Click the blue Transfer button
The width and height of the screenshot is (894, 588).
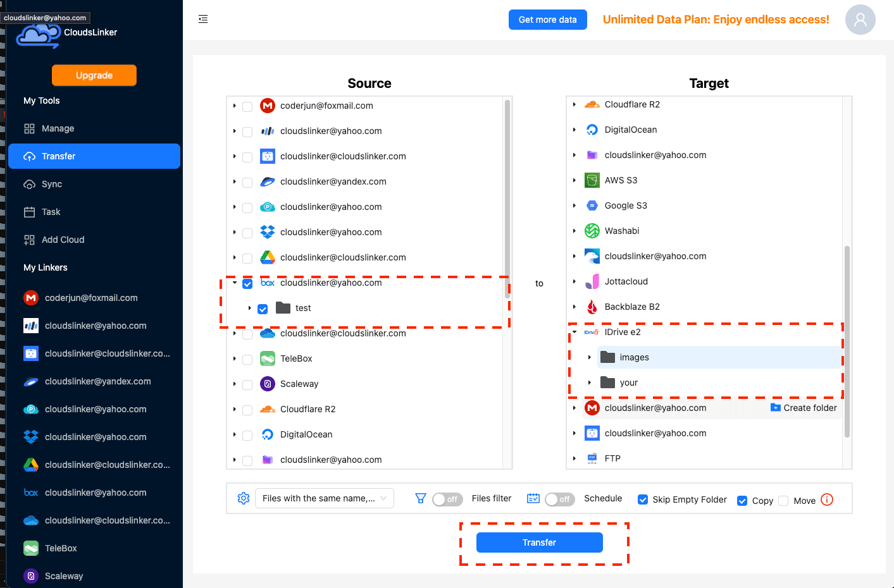[x=540, y=542]
